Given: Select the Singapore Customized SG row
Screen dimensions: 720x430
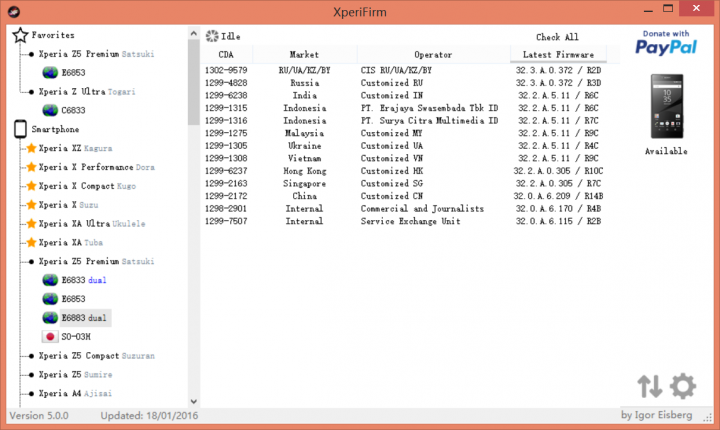Looking at the screenshot, I should tap(403, 184).
